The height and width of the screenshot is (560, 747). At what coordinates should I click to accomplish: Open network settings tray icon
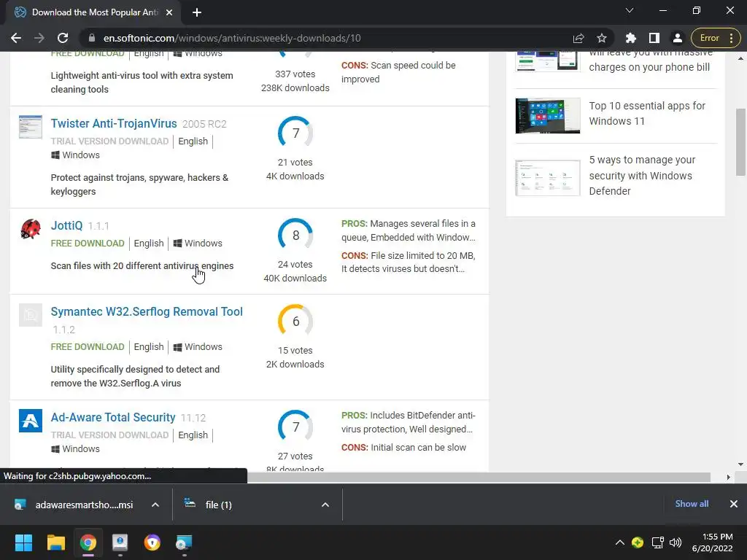[657, 542]
